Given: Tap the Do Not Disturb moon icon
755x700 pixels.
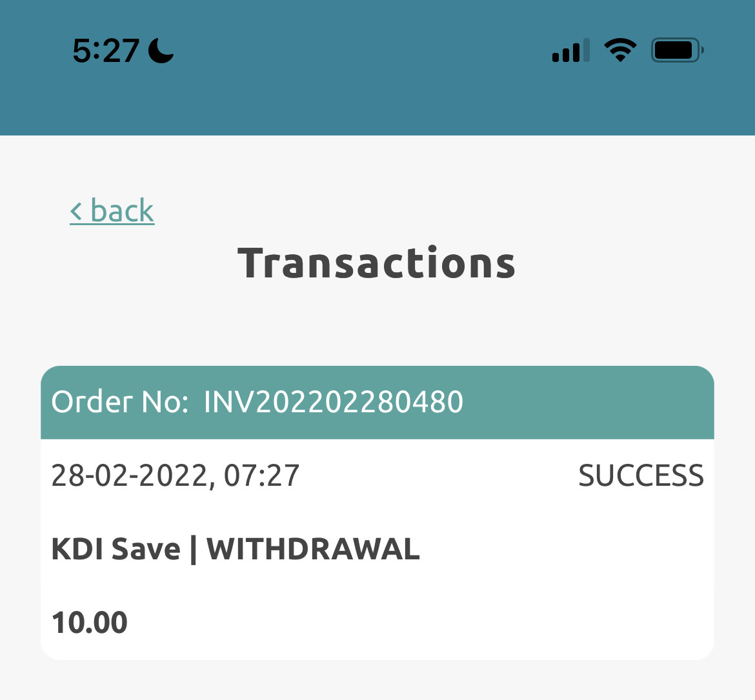Looking at the screenshot, I should click(161, 50).
